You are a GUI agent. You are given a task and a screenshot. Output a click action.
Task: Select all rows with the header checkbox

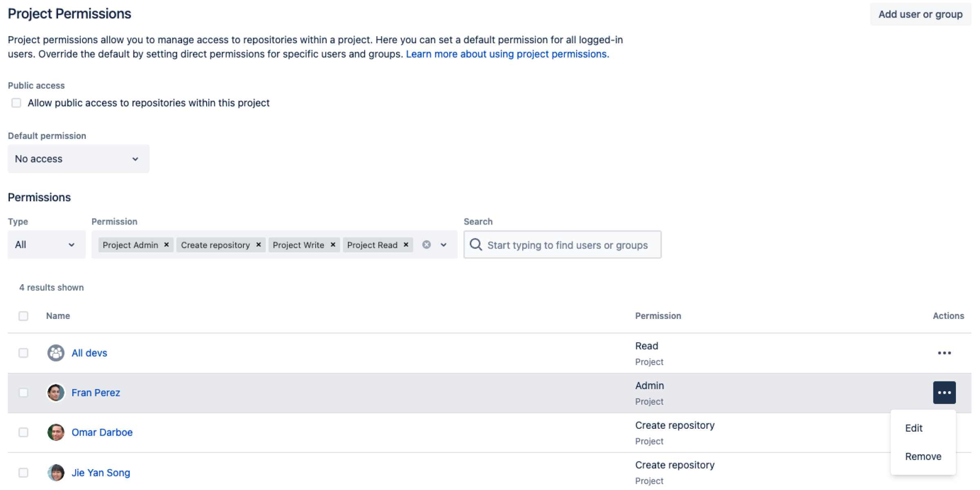coord(23,316)
